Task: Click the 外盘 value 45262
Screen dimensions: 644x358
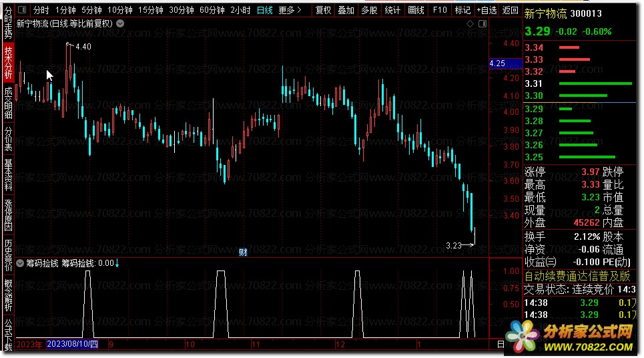Action: click(587, 223)
